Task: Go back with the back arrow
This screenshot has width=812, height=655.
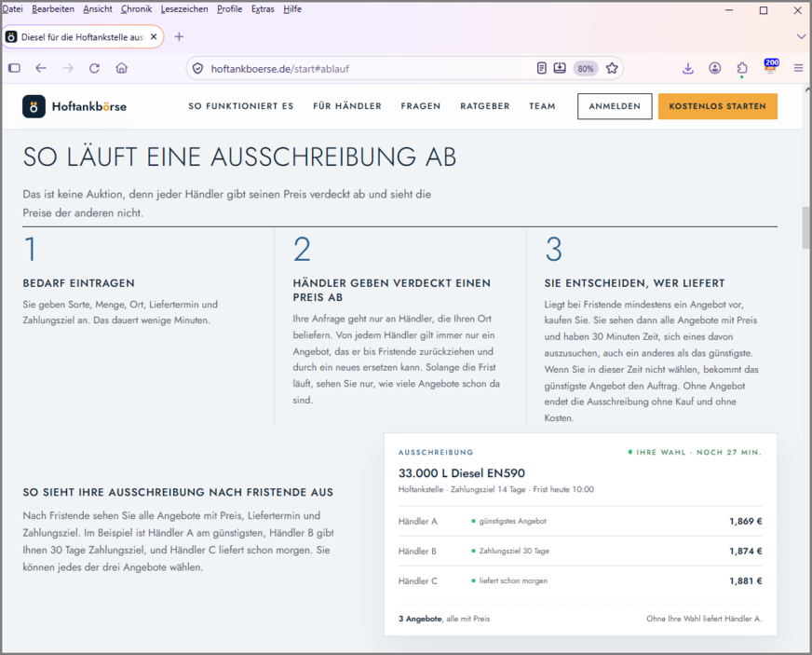Action: point(41,68)
